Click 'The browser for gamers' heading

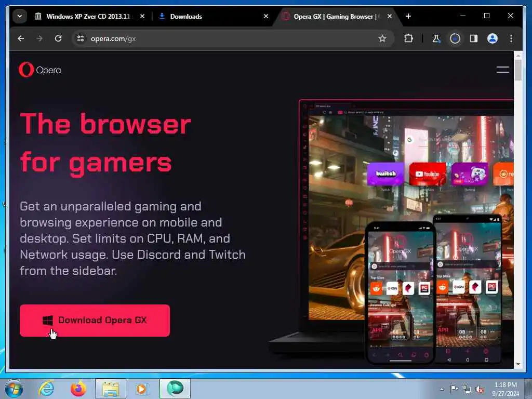click(x=105, y=143)
